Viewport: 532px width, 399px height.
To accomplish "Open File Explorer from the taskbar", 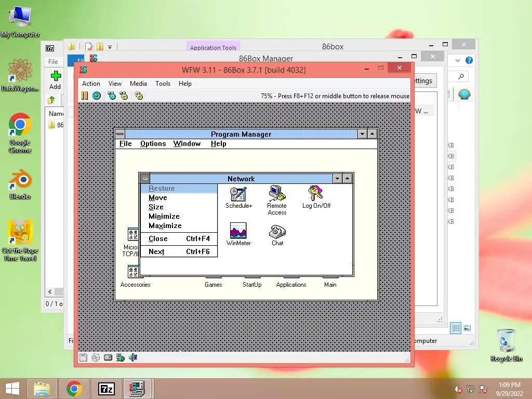I will (42, 389).
